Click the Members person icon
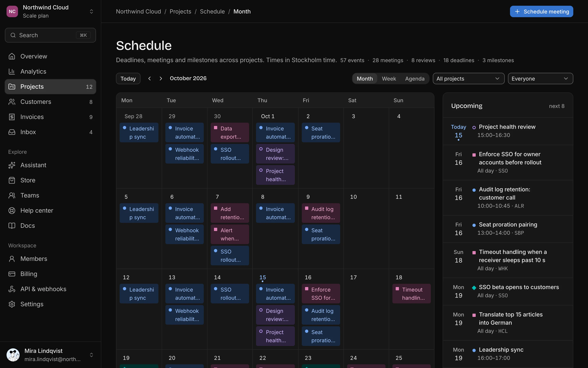The image size is (588, 368). point(12,259)
